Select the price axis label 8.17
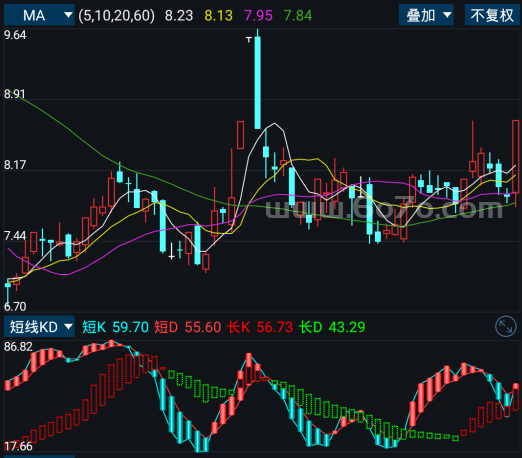This screenshot has width=522, height=458. pyautogui.click(x=15, y=165)
